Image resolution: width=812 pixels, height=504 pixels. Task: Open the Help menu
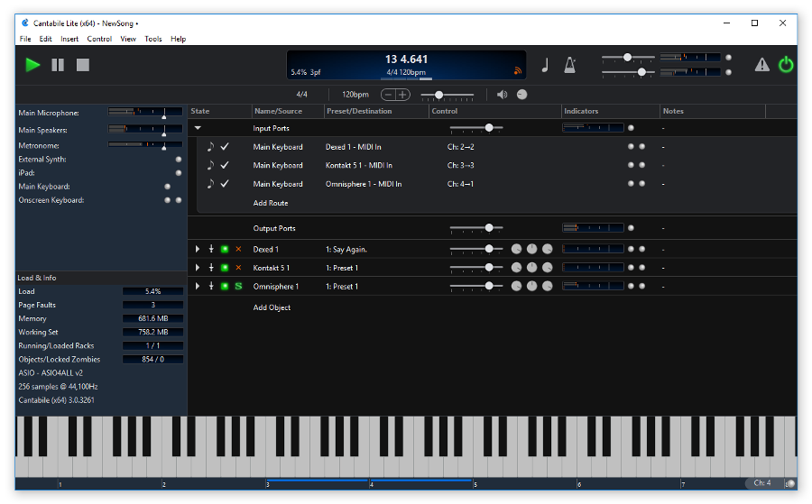coord(178,39)
